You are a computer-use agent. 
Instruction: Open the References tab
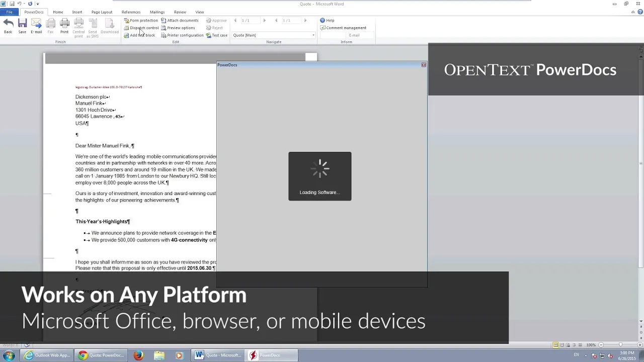click(x=131, y=12)
